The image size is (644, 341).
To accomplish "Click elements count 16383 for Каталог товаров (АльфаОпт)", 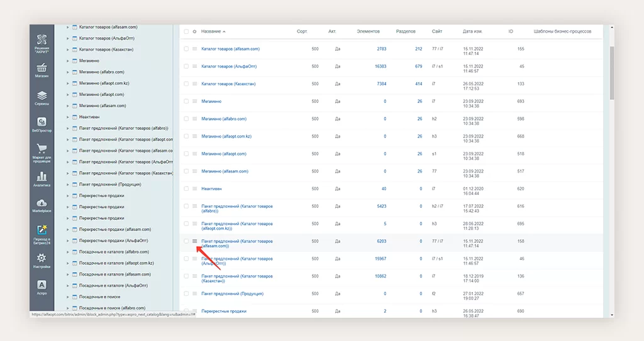I will tap(380, 66).
